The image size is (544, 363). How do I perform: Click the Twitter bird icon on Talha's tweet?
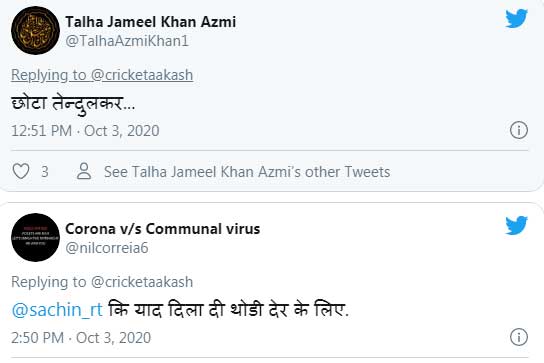[x=516, y=19]
